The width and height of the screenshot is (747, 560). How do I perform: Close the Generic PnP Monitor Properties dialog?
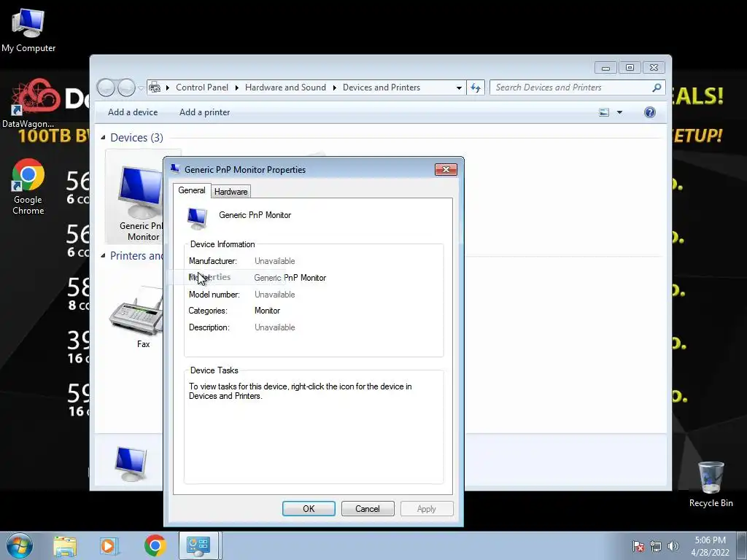pos(446,169)
